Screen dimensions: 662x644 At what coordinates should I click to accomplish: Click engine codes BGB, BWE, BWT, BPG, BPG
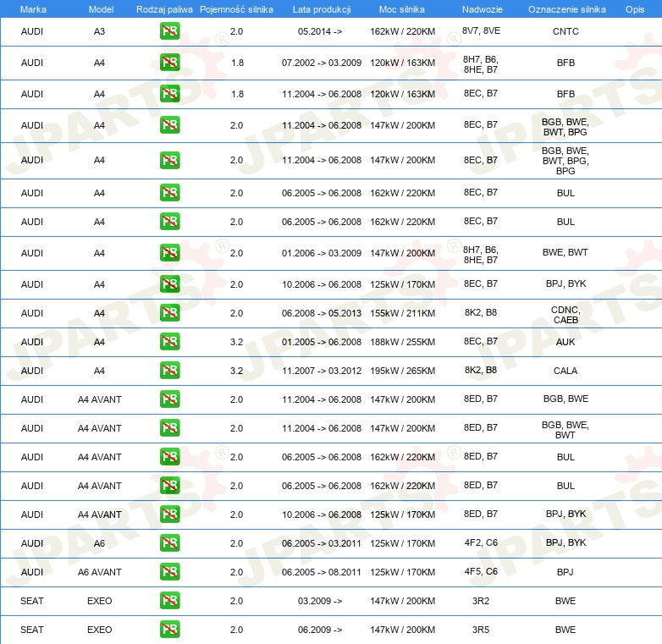pos(565,161)
